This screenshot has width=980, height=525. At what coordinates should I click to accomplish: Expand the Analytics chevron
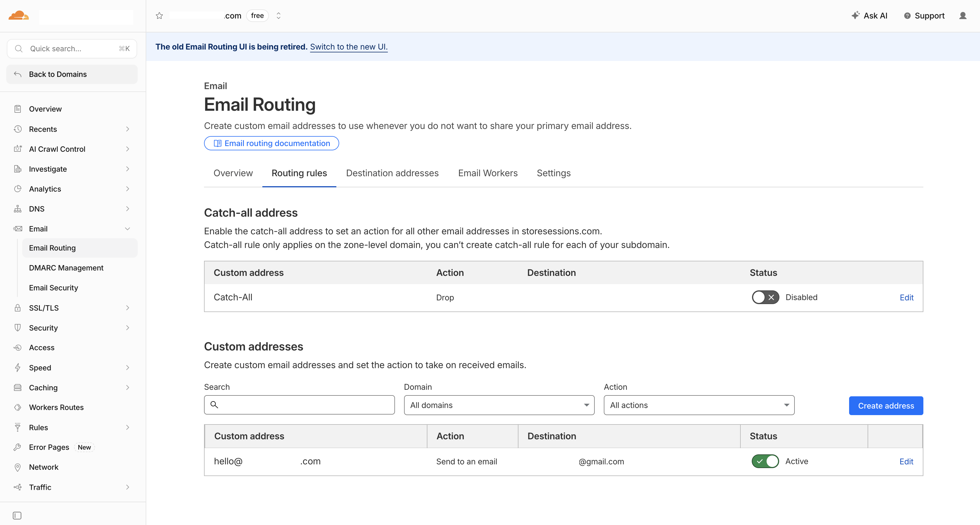coord(127,189)
